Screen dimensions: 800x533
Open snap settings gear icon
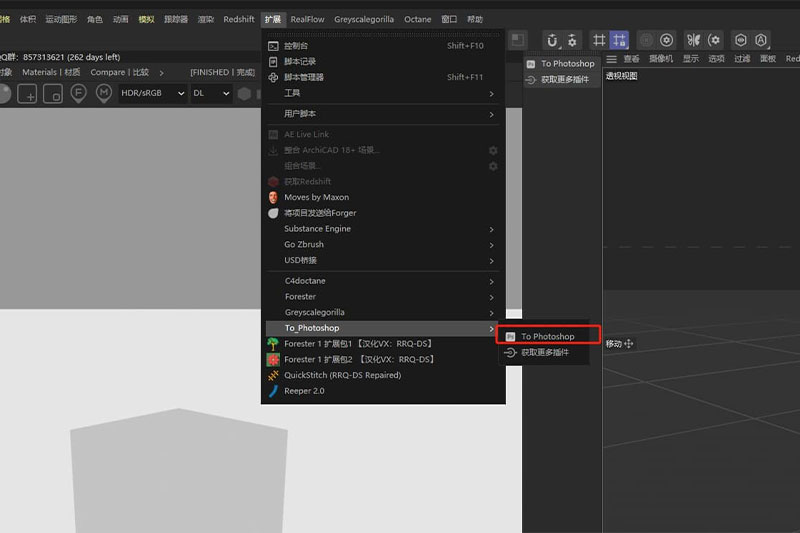[572, 40]
